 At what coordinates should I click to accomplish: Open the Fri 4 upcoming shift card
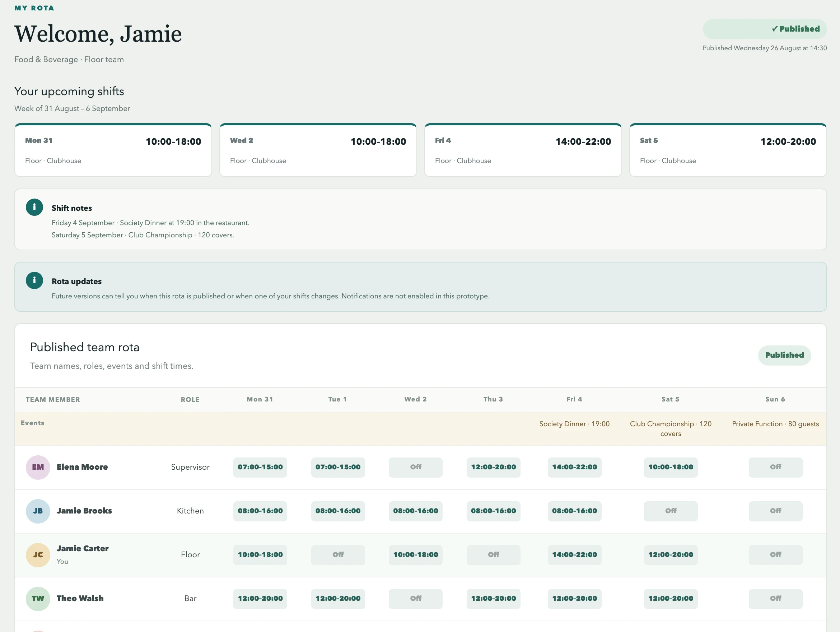click(523, 150)
